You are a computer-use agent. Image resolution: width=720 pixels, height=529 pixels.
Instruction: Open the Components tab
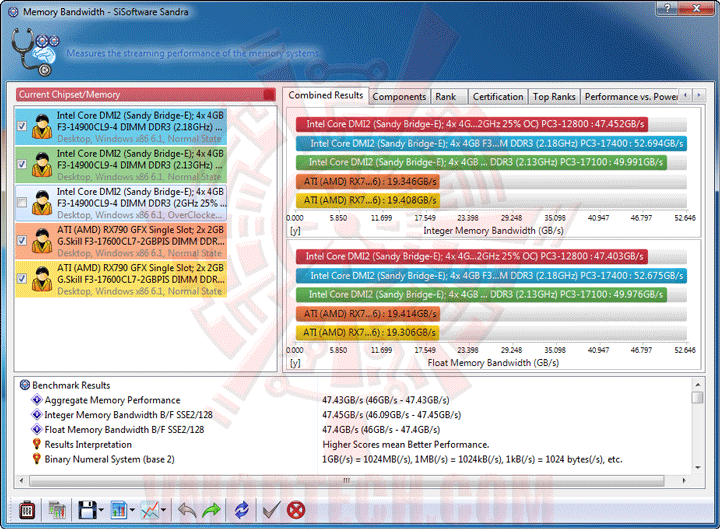pos(399,97)
